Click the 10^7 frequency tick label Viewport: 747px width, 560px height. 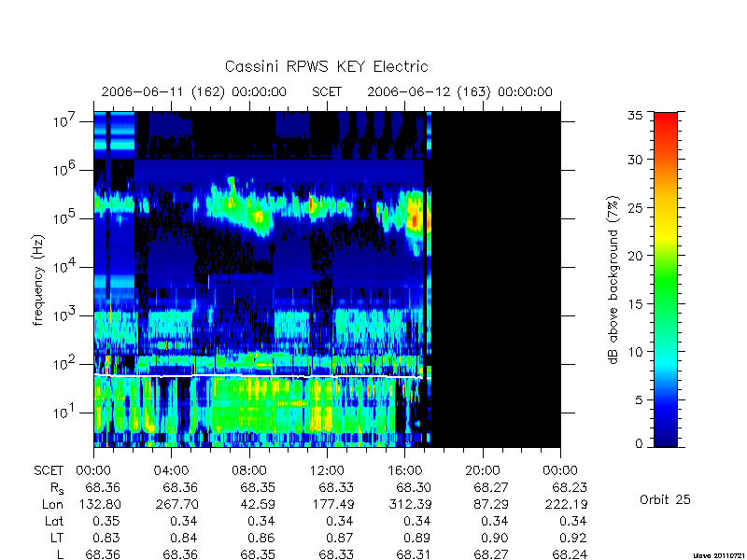(x=63, y=121)
